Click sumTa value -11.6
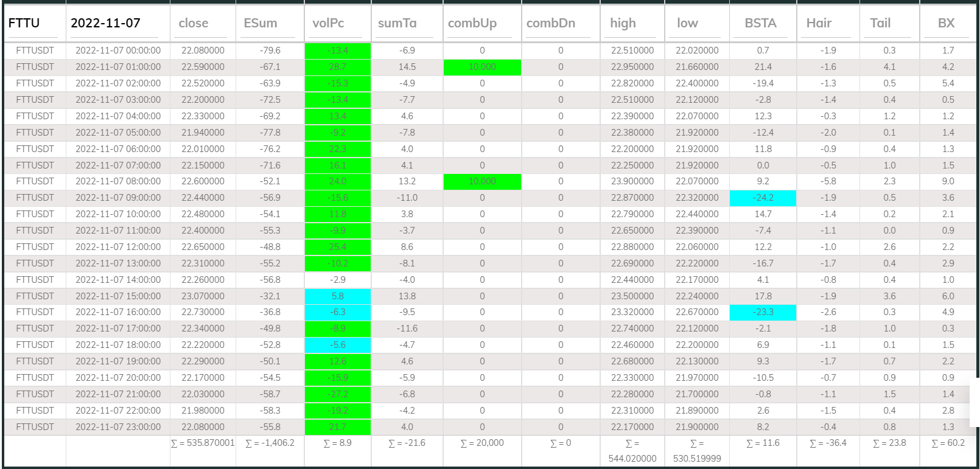This screenshot has width=980, height=469. click(x=407, y=328)
